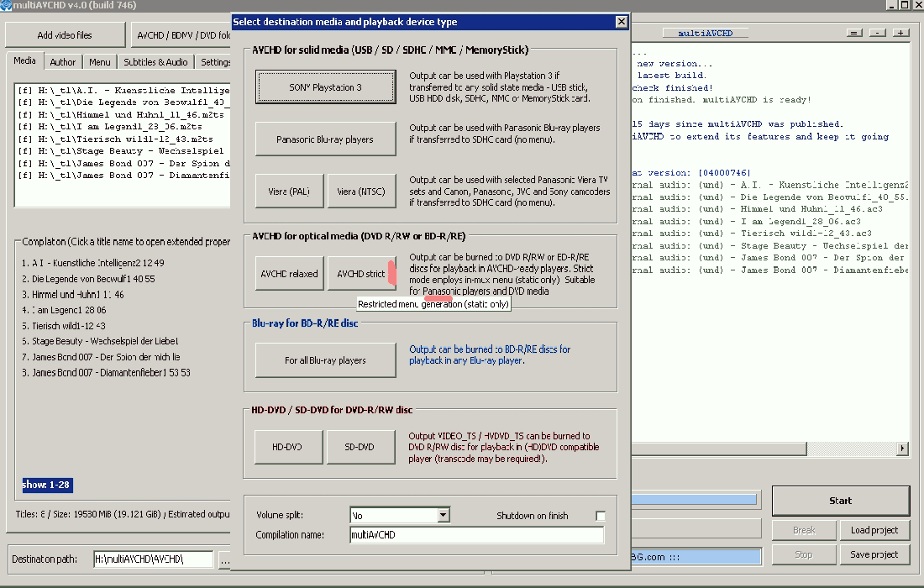The width and height of the screenshot is (924, 588).
Task: Click the '=' button above the log
Action: pos(854,33)
